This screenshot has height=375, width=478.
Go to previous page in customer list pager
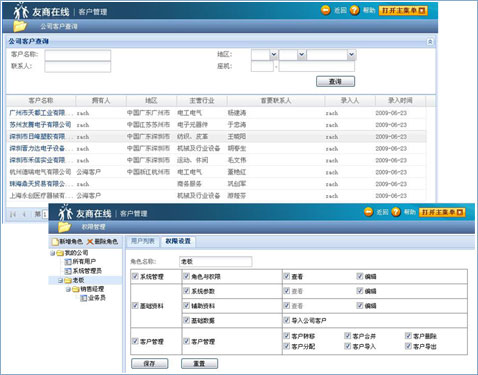coord(24,214)
